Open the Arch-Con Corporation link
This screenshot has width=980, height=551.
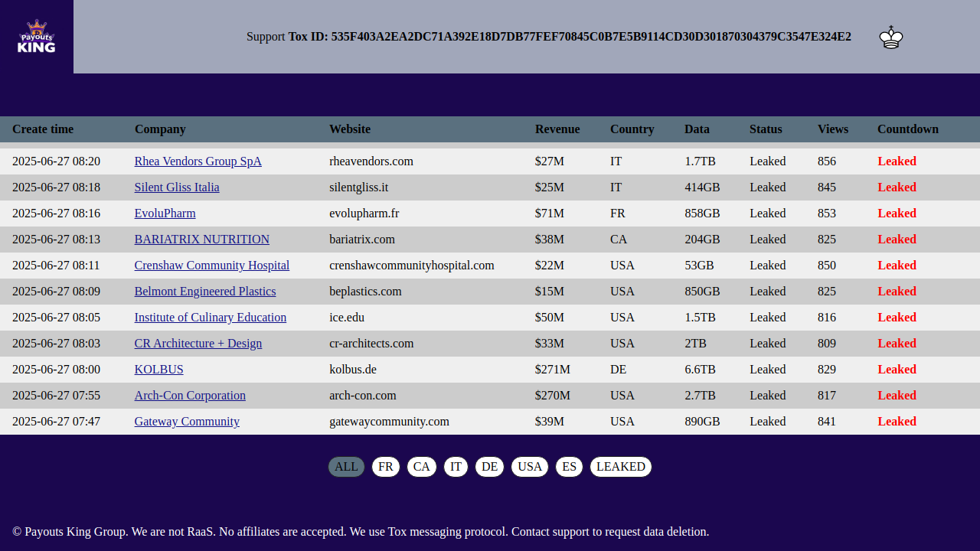[x=190, y=396]
